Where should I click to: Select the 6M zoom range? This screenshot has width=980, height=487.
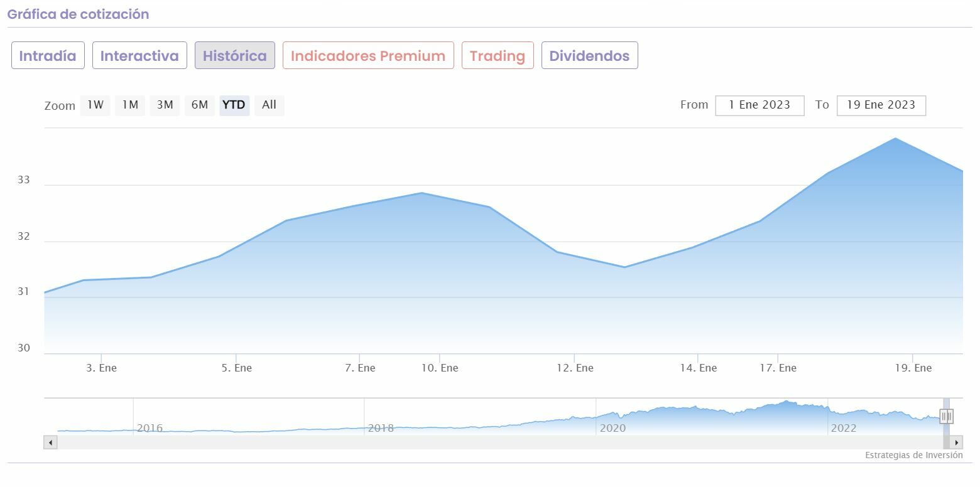(200, 105)
